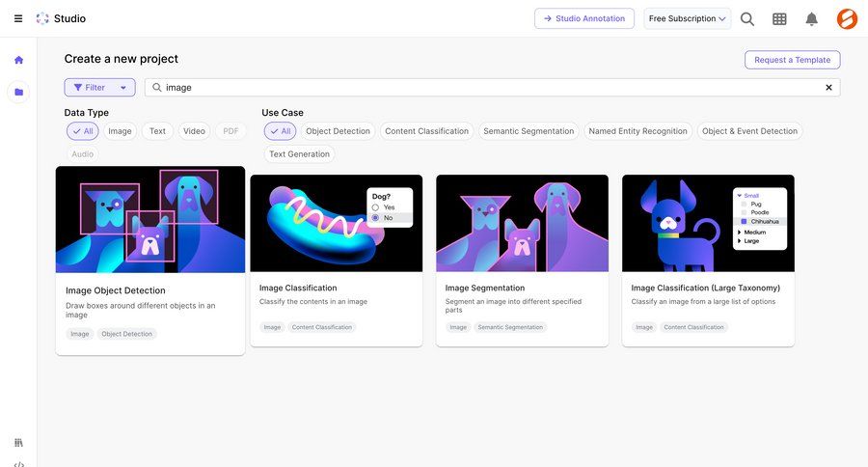
Task: Filter by Named Entity Recognition
Action: coord(637,131)
